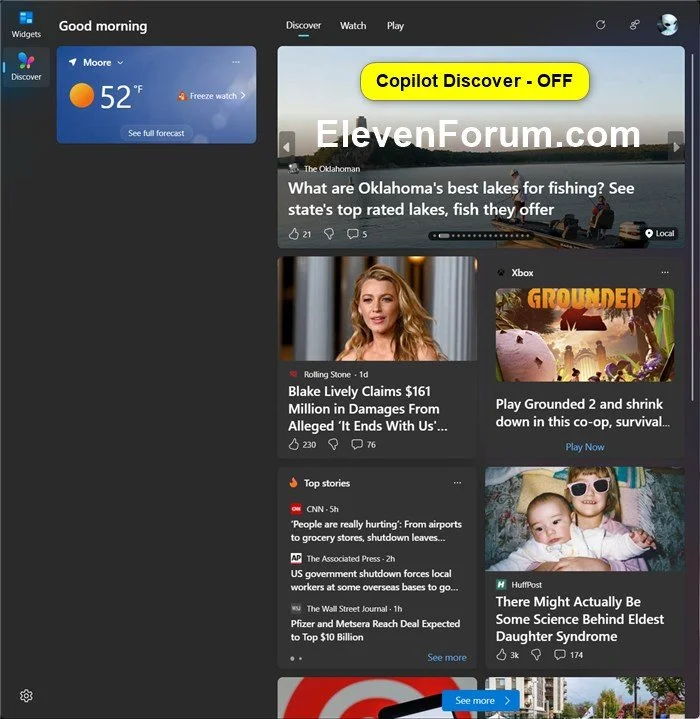Open Play Grounded 2 card description
This screenshot has height=719, width=700.
pos(582,413)
